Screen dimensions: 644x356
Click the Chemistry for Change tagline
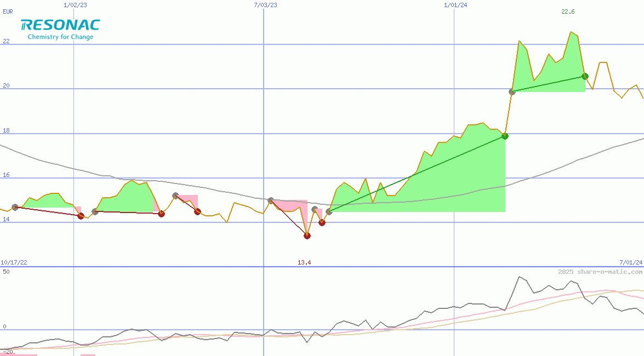(60, 37)
